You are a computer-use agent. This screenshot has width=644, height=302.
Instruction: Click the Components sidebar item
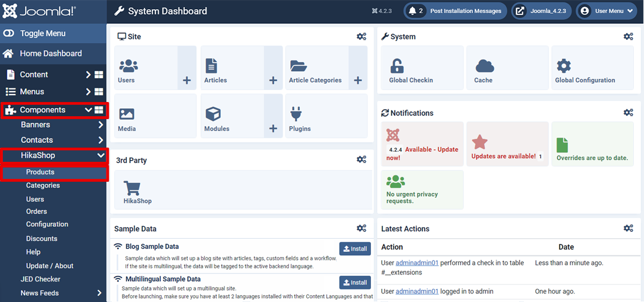pos(43,110)
